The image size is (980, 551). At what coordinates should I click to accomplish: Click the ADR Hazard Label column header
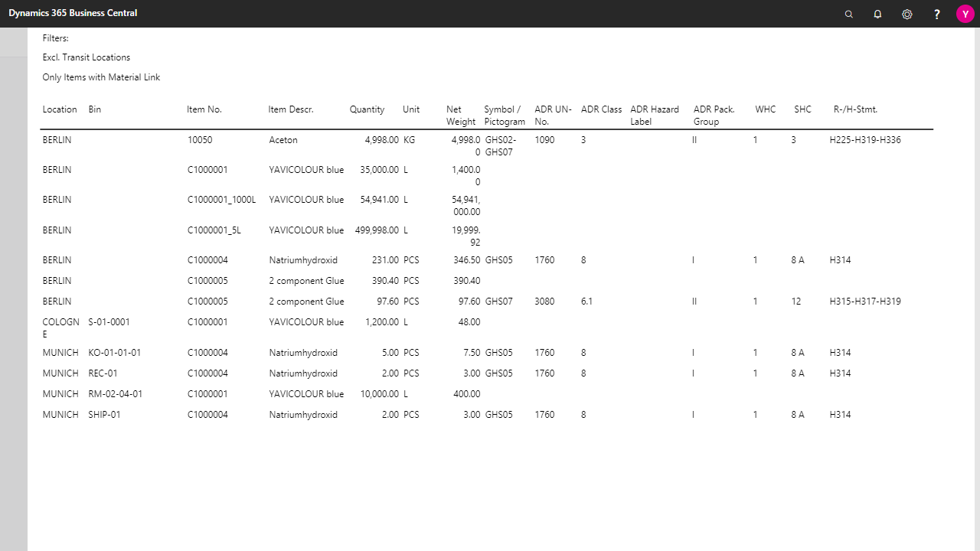pos(655,116)
